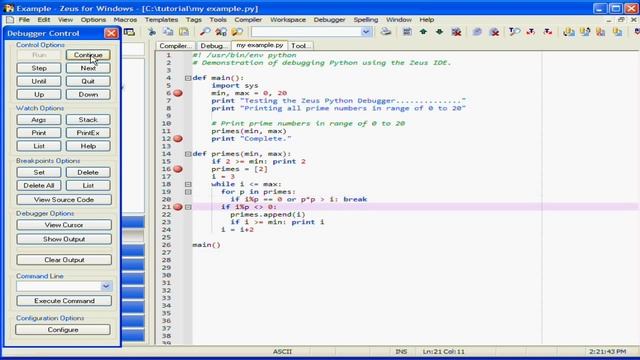Click the Down button
The width and height of the screenshot is (640, 360).
[x=88, y=94]
